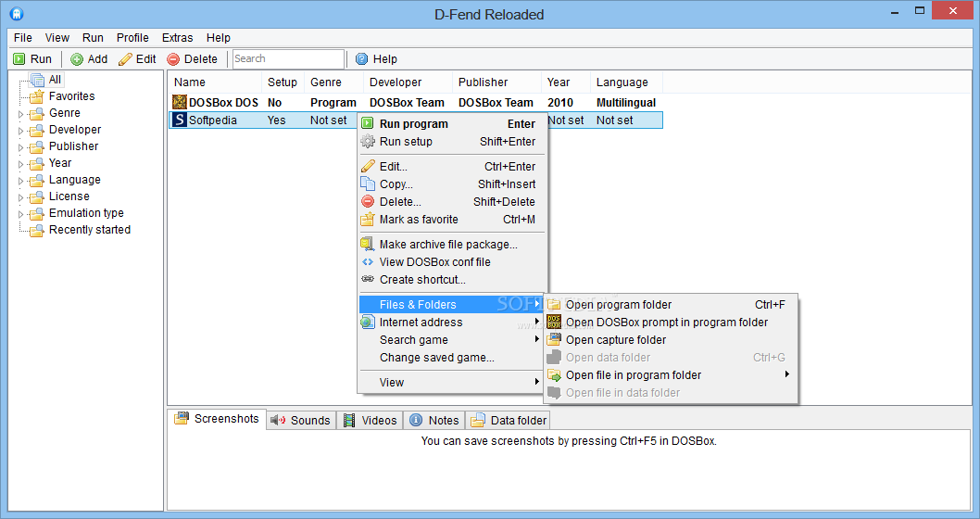Expand the Emulation type tree node
The image size is (980, 519).
tap(20, 214)
